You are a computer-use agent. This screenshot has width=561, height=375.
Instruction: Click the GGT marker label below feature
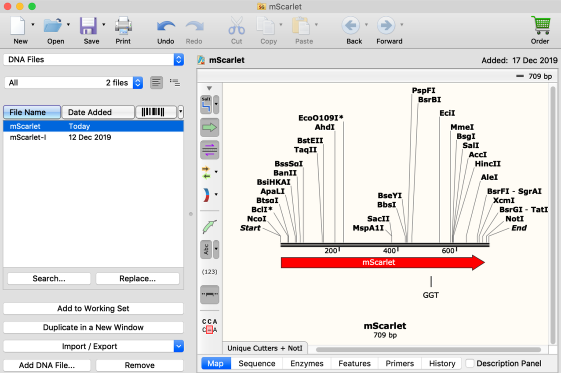(x=431, y=295)
